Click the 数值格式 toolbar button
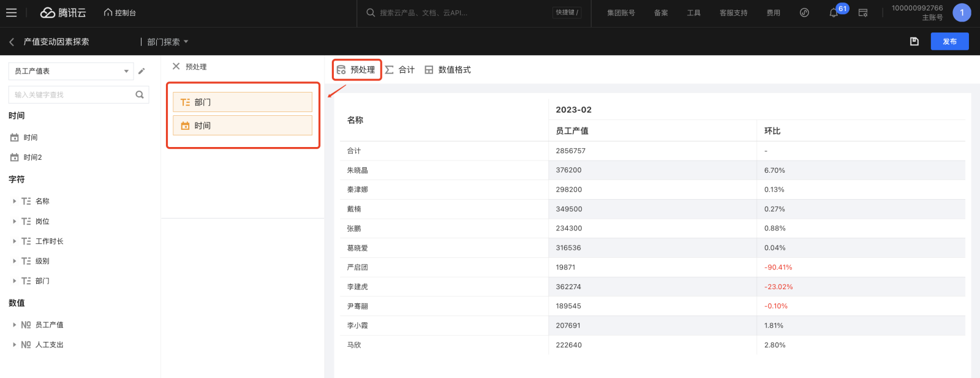 click(448, 70)
